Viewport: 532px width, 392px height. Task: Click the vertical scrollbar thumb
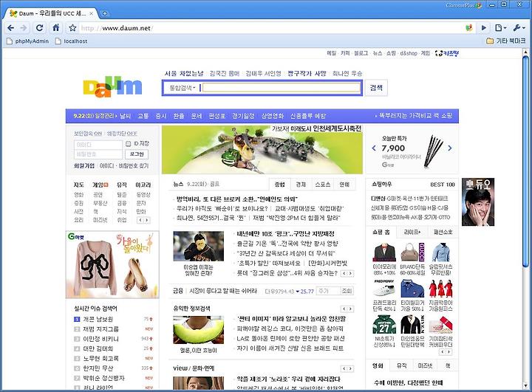point(525,162)
